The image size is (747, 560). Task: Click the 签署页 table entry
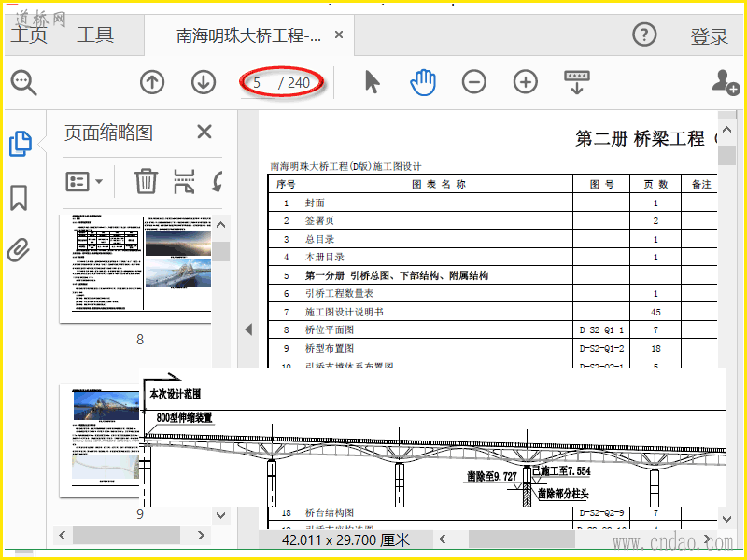pos(319,221)
